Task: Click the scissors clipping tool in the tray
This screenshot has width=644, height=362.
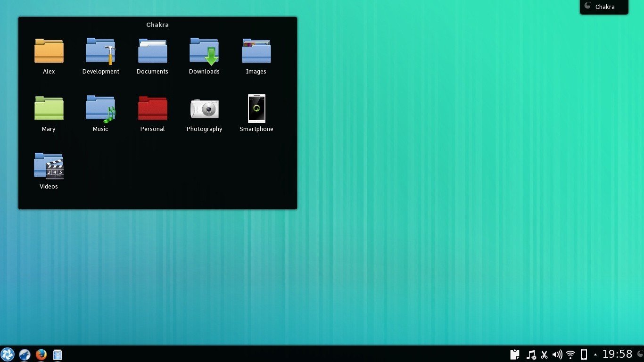Action: (x=544, y=354)
